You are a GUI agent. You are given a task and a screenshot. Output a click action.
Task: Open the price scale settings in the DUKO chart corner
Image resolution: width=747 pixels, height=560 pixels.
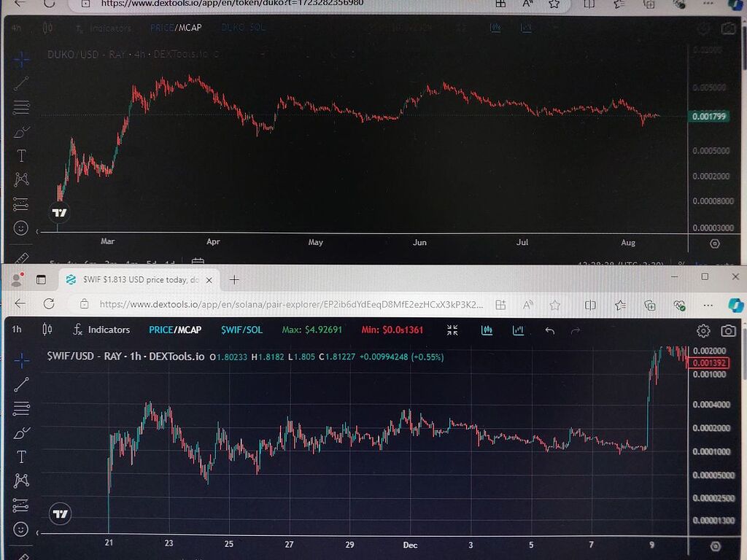(x=715, y=244)
